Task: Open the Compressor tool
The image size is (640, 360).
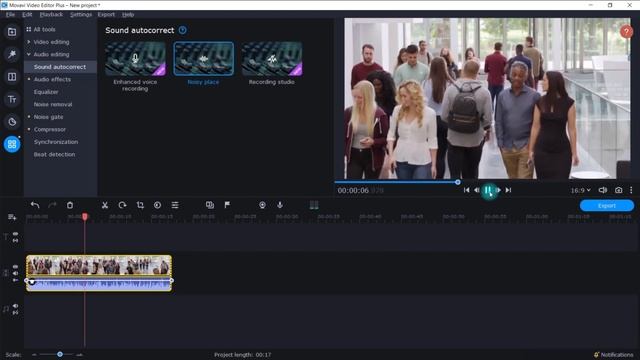Action: (x=50, y=129)
